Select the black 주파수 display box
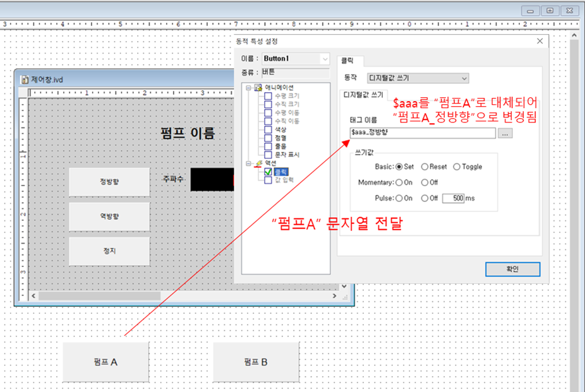This screenshot has width=585, height=392. click(212, 180)
